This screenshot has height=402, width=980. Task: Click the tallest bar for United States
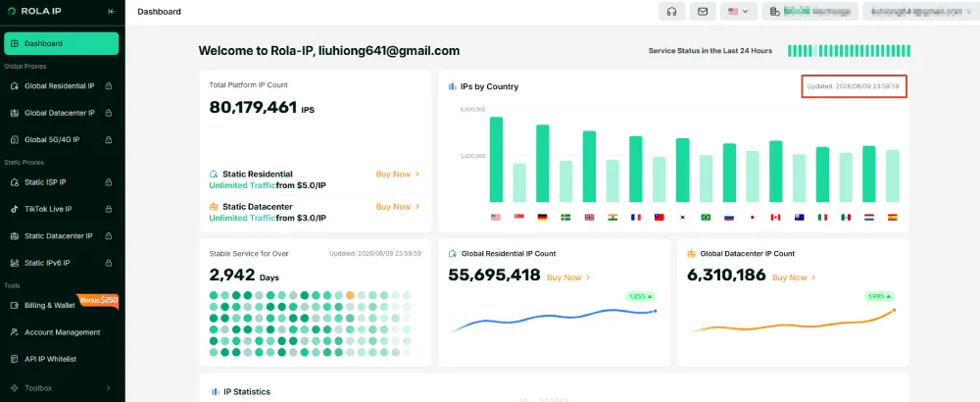click(496, 160)
